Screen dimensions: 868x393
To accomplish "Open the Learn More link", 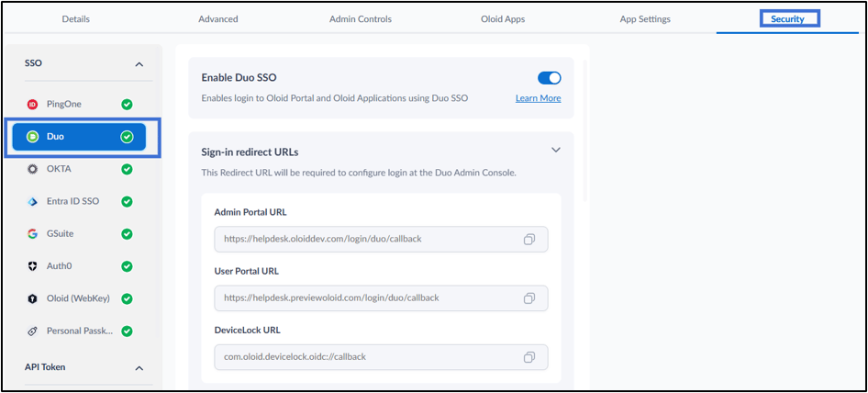I will (538, 98).
